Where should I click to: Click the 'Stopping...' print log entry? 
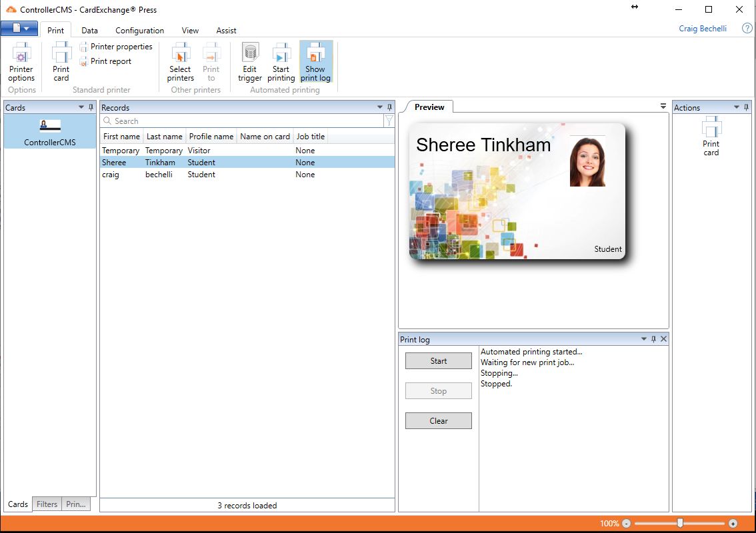point(499,373)
